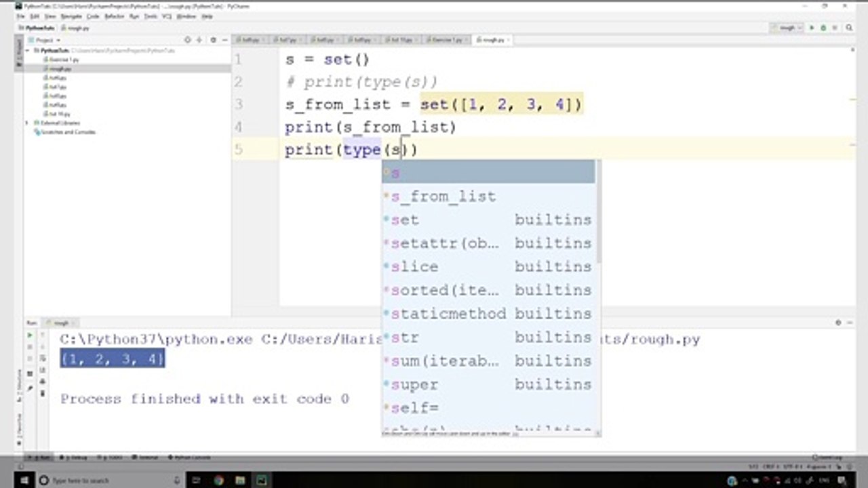Expand the External Libraries node
Screen dimensions: 868x488
click(x=27, y=123)
